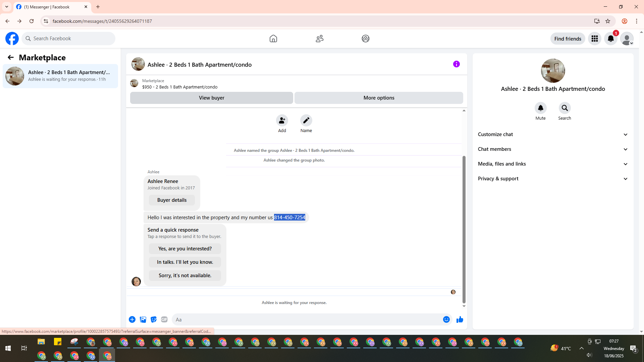Send quick response 'Sorry, it's not available.'
Screen dimensions: 644x362
pos(185,276)
